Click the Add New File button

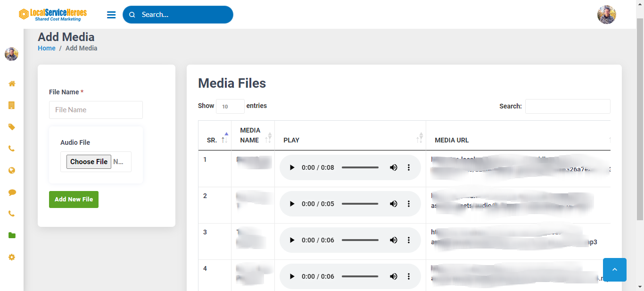point(74,200)
